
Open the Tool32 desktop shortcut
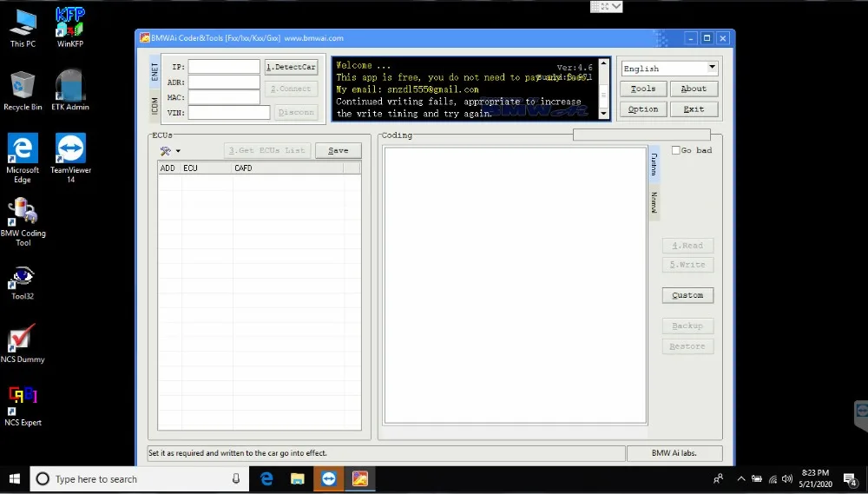23,283
